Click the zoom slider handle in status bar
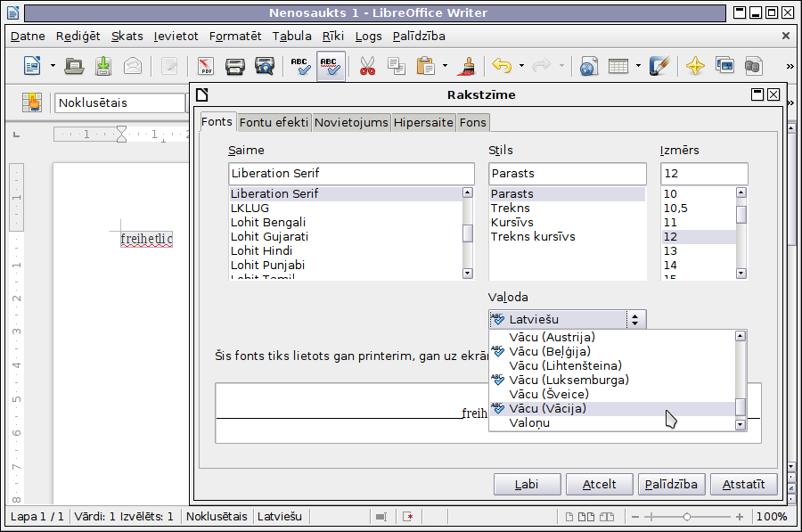This screenshot has height=532, width=802. coord(687,517)
